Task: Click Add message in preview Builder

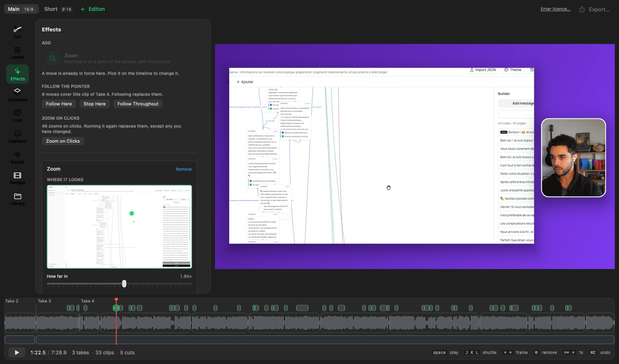Action: 516,103
